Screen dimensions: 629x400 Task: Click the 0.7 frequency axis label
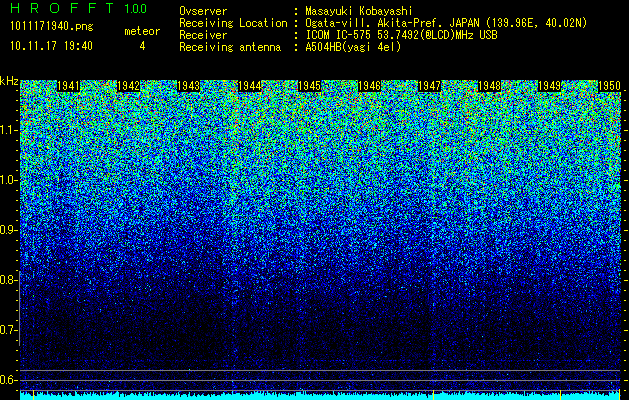pos(8,330)
